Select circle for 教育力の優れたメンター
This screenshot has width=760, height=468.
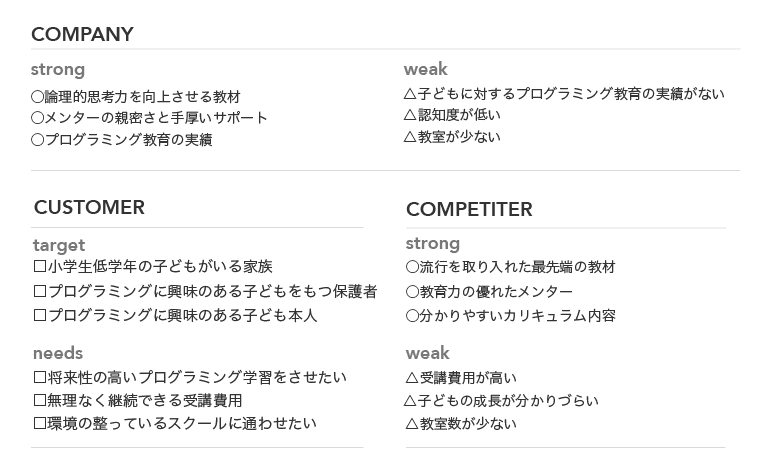[x=412, y=292]
